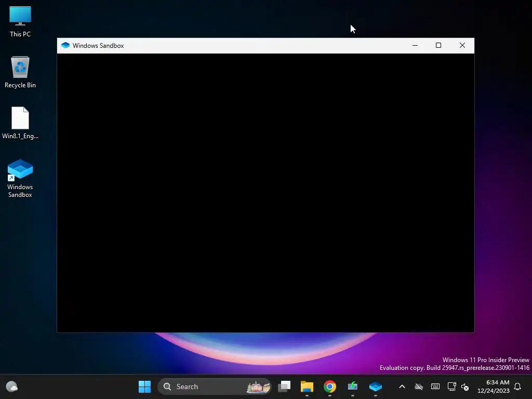Open Task View from the taskbar
532x399 pixels.
pyautogui.click(x=284, y=387)
